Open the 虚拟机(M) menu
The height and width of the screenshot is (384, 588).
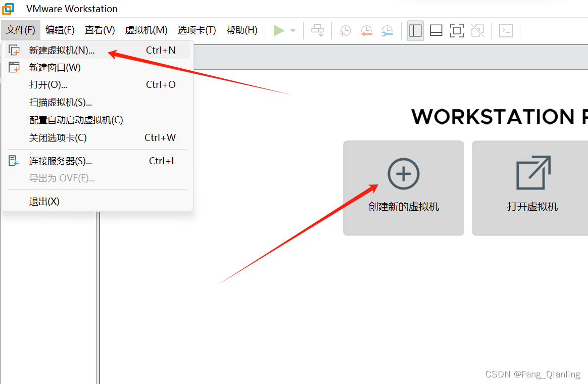pyautogui.click(x=146, y=30)
